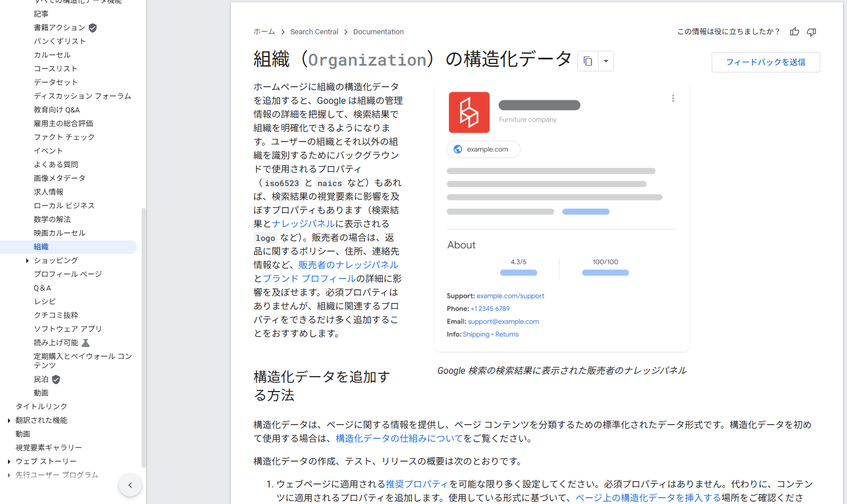847x504 pixels.
Task: Open the 販売者のナレッジパネル link
Action: click(x=348, y=265)
